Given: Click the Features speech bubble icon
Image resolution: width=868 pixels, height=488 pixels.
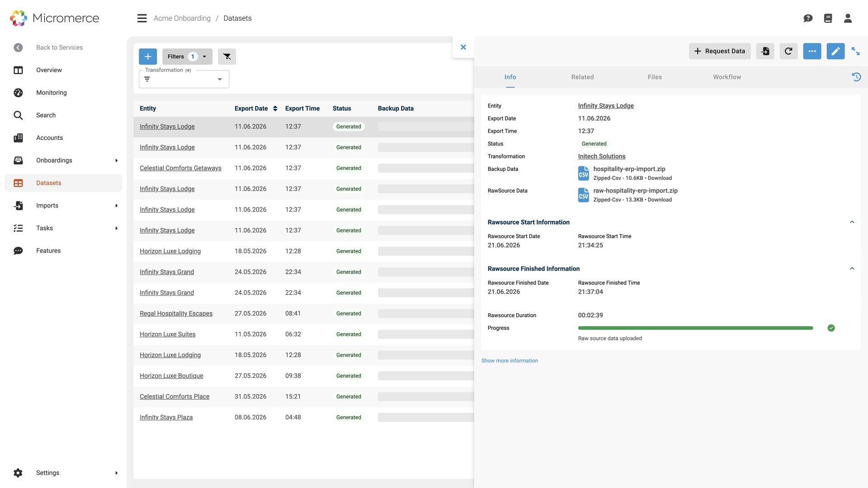Looking at the screenshot, I should (x=18, y=251).
